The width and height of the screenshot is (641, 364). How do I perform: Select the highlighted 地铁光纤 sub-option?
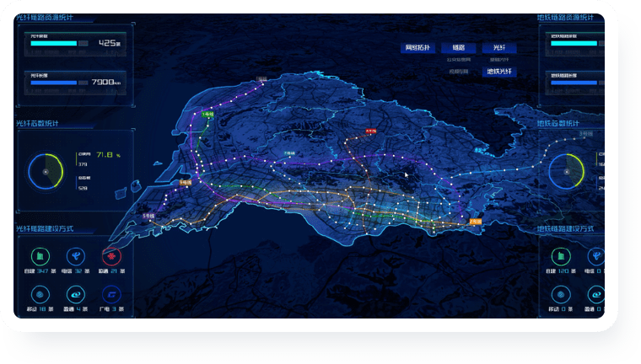[499, 72]
